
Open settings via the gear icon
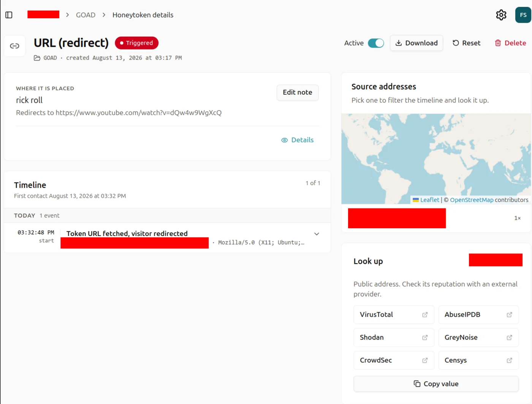pyautogui.click(x=501, y=15)
